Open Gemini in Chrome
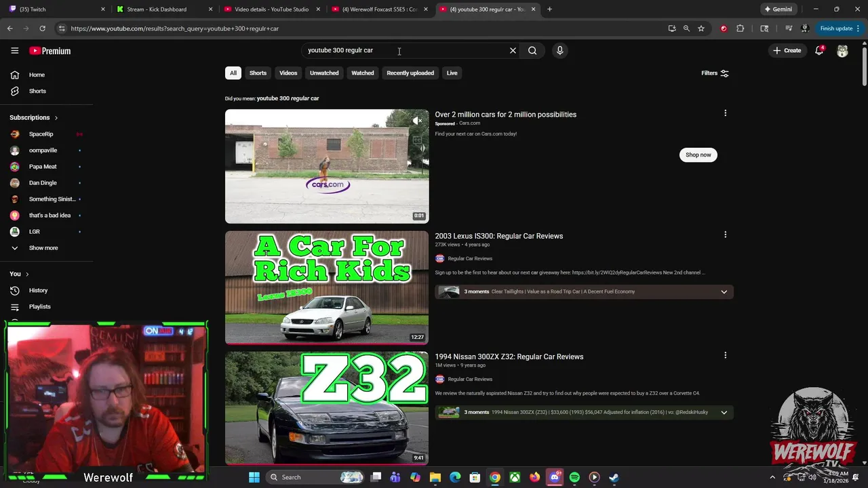 [778, 9]
